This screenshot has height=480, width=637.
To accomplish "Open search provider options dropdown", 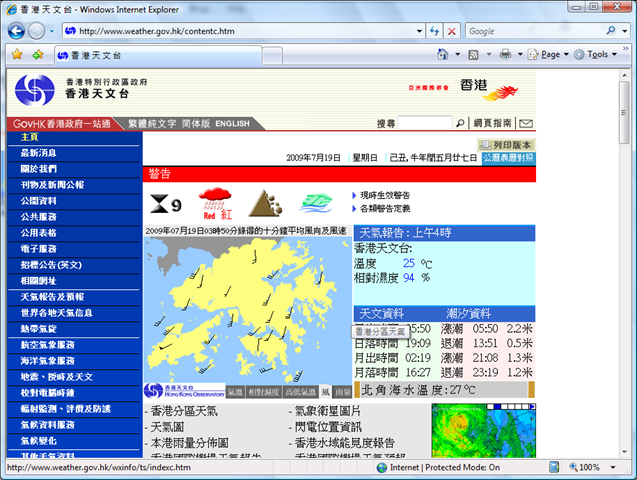I will (x=625, y=31).
